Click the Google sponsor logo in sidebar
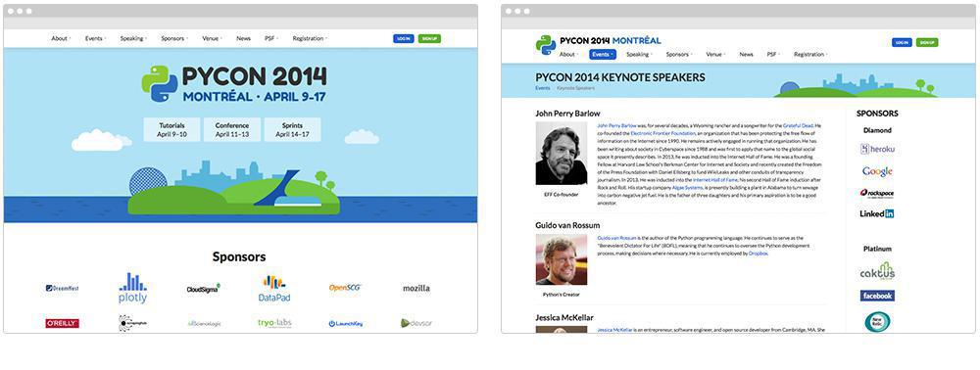 (877, 171)
